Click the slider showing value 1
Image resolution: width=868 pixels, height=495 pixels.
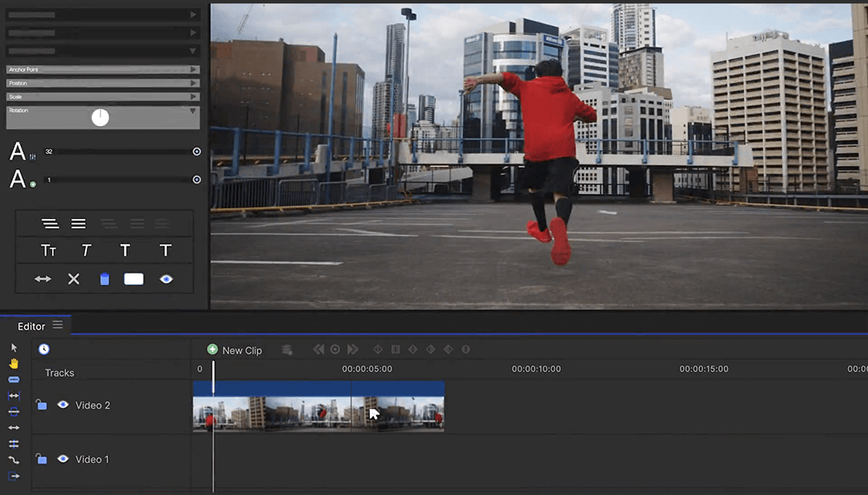click(121, 180)
